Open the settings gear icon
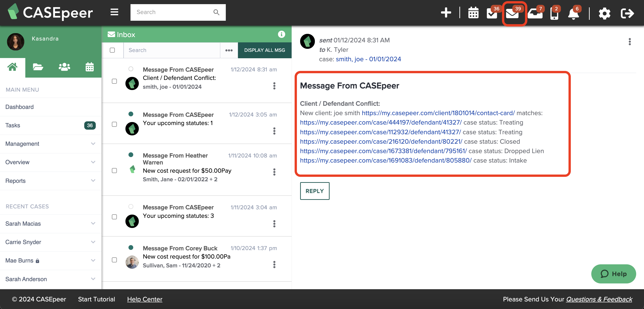The image size is (644, 309). click(604, 13)
